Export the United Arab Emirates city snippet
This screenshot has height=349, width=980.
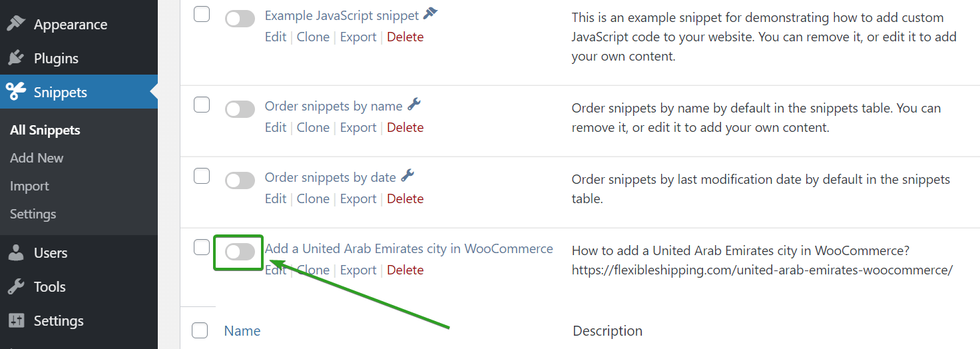[358, 270]
